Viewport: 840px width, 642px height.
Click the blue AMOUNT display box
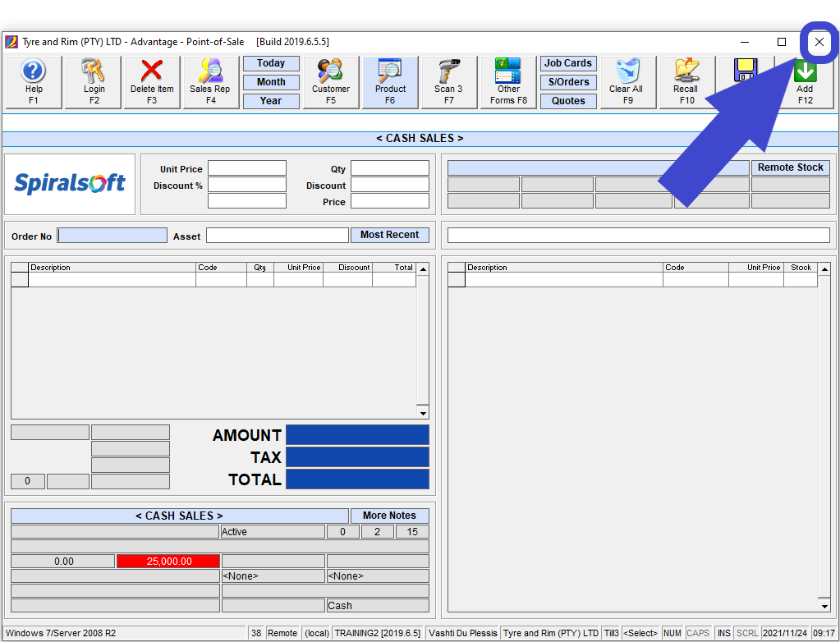[357, 435]
